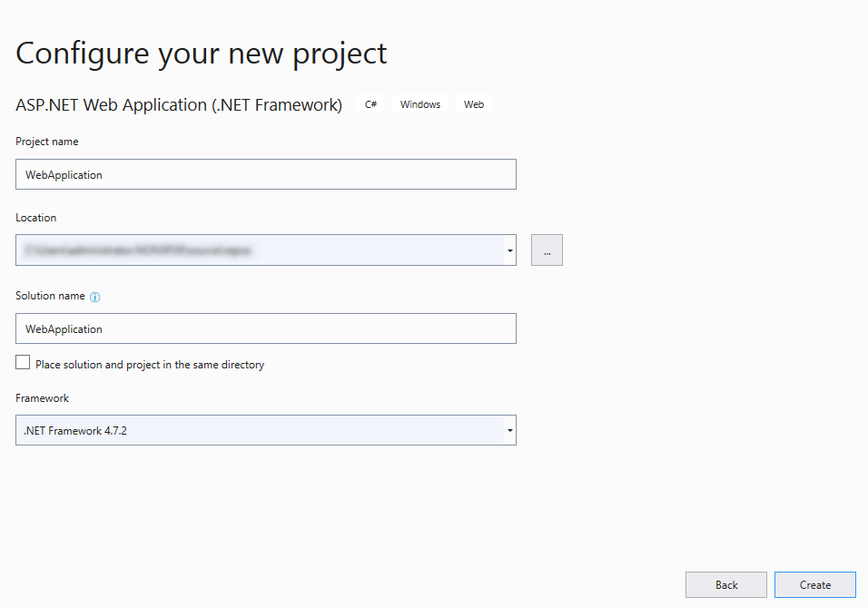Image resolution: width=868 pixels, height=607 pixels.
Task: Click the Configure your new project heading
Action: pyautogui.click(x=201, y=53)
